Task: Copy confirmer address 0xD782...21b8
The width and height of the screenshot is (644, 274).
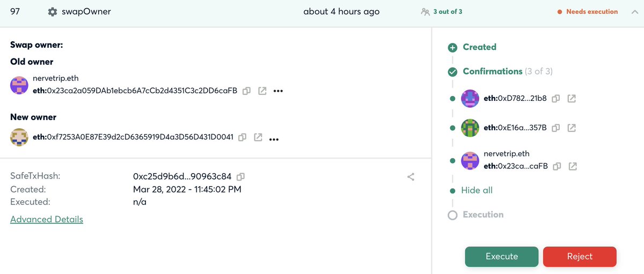Action: click(557, 99)
